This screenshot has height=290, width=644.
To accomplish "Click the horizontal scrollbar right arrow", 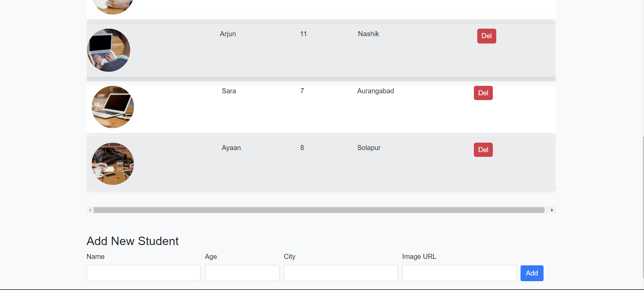I will tap(552, 210).
